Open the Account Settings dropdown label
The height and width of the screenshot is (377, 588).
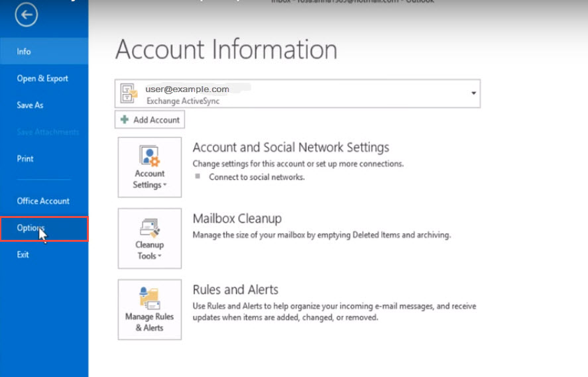click(149, 180)
